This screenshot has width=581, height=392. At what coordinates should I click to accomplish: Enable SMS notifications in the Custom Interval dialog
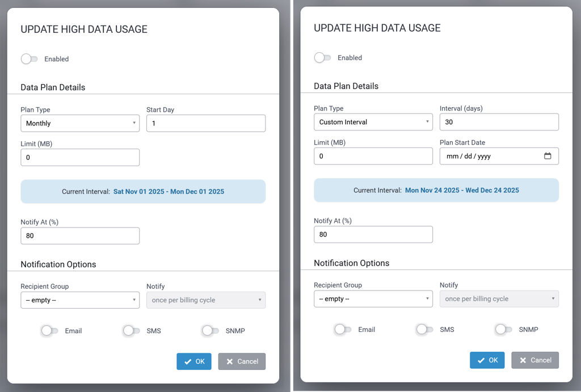[x=424, y=330]
